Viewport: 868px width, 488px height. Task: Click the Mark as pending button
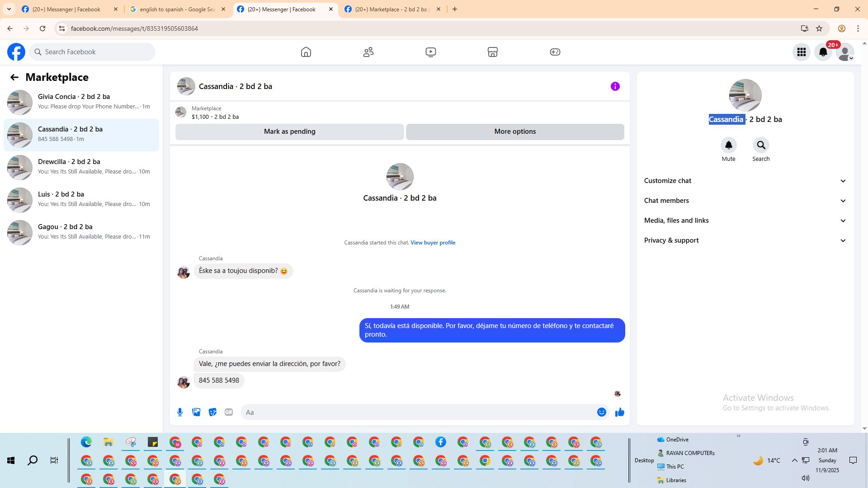coord(289,131)
